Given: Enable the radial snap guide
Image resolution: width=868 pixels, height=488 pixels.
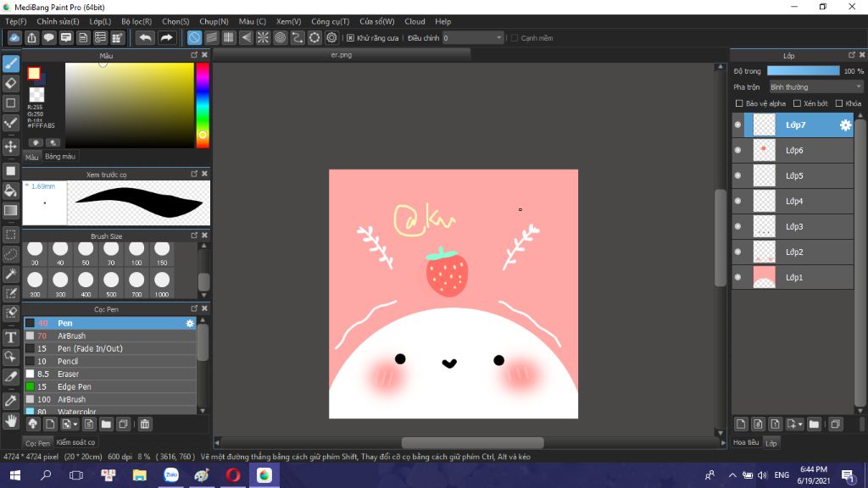Looking at the screenshot, I should pyautogui.click(x=263, y=37).
